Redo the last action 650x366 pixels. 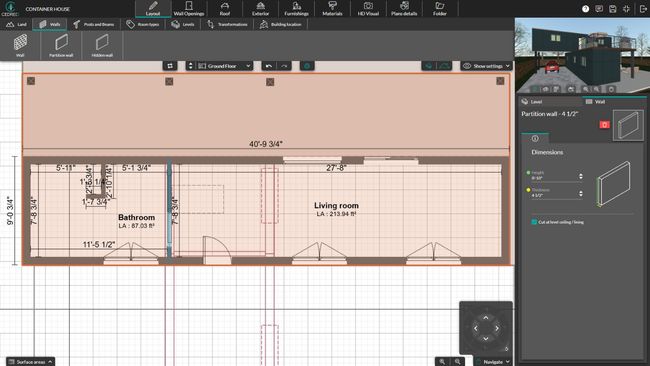point(284,66)
